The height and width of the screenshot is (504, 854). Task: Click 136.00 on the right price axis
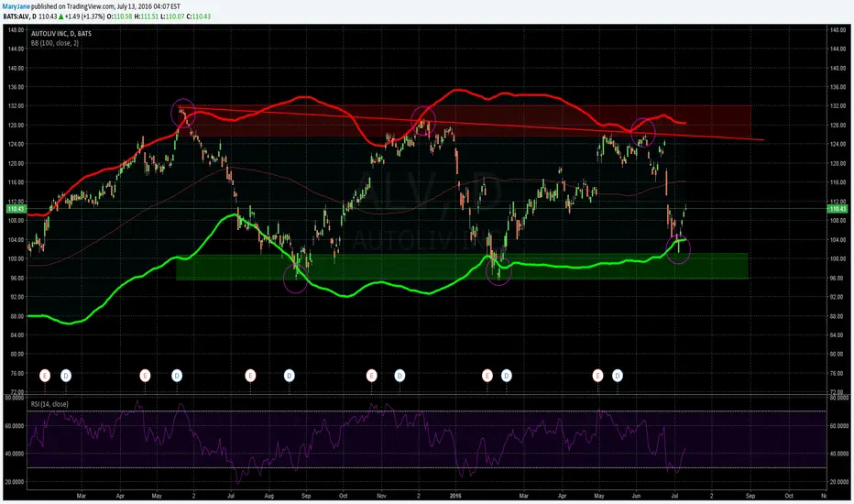click(838, 87)
